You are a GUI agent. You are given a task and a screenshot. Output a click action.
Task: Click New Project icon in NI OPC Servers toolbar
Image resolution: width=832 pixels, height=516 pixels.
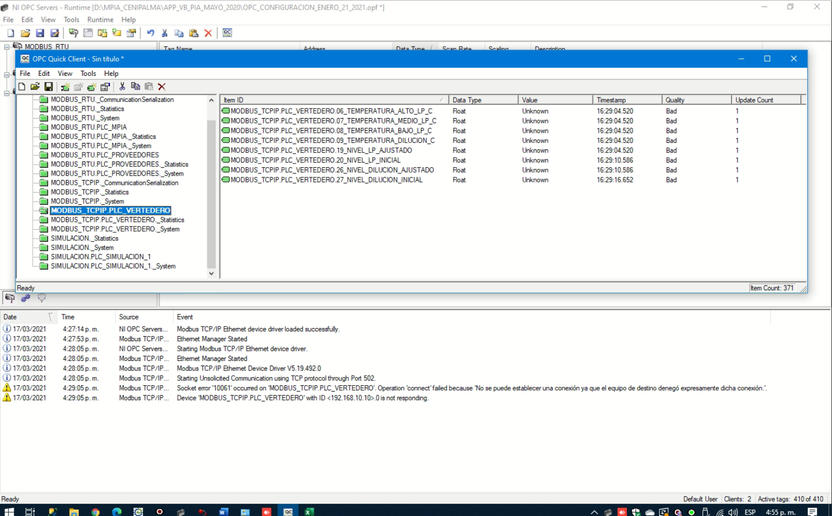[x=11, y=33]
